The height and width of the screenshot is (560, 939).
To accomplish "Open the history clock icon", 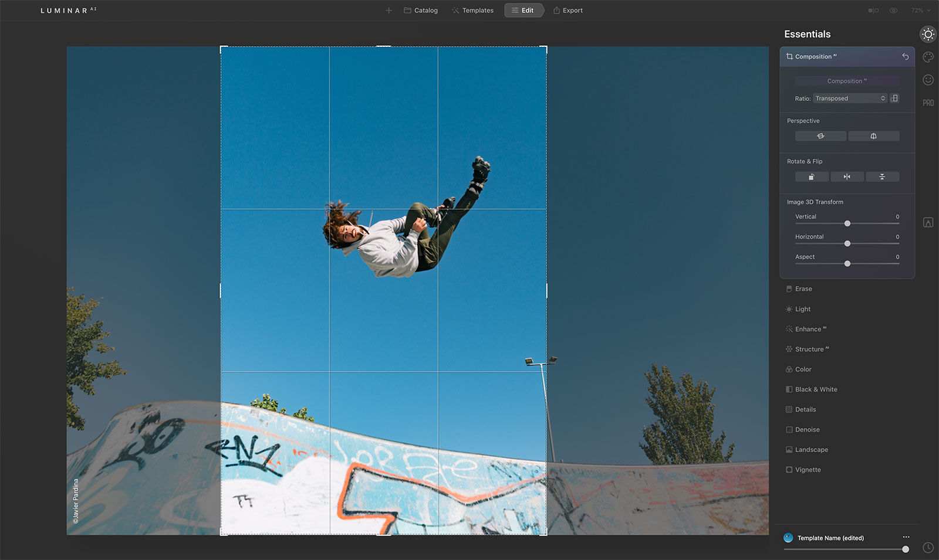I will [x=928, y=548].
